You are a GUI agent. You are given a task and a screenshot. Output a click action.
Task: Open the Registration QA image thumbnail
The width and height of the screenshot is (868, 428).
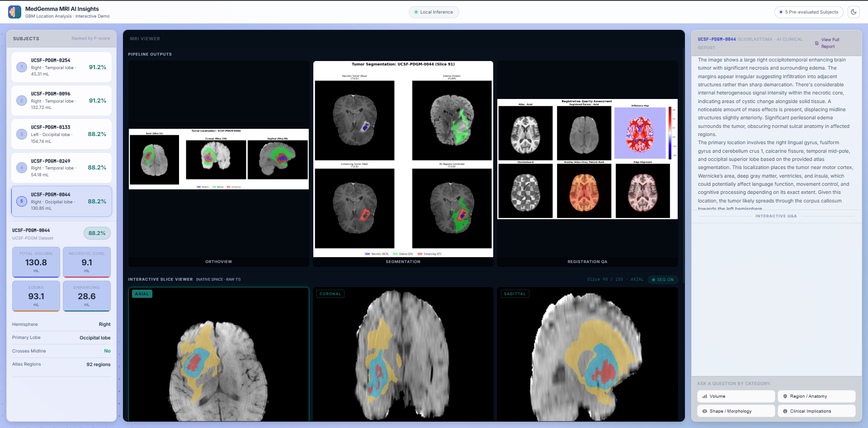(587, 159)
